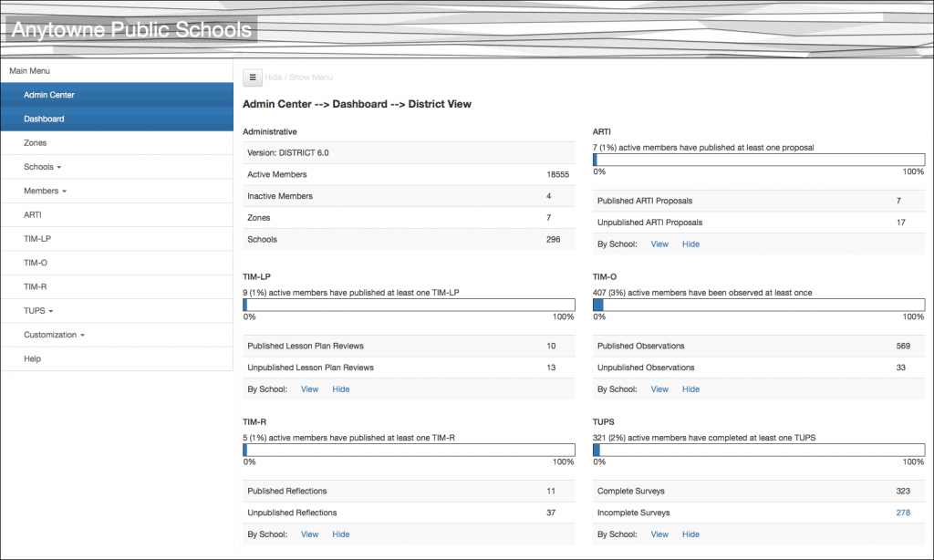The width and height of the screenshot is (934, 560).
Task: Open Help from the main menu
Action: [33, 358]
